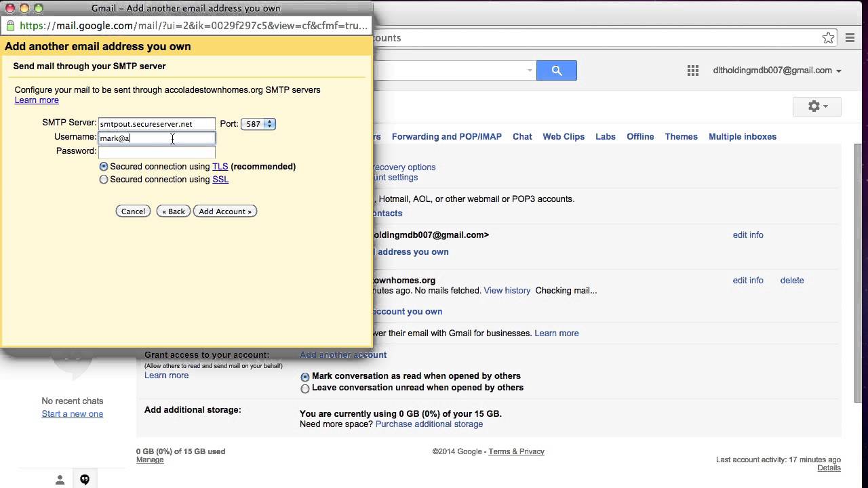
Task: Open the Details account activity link
Action: 829,468
